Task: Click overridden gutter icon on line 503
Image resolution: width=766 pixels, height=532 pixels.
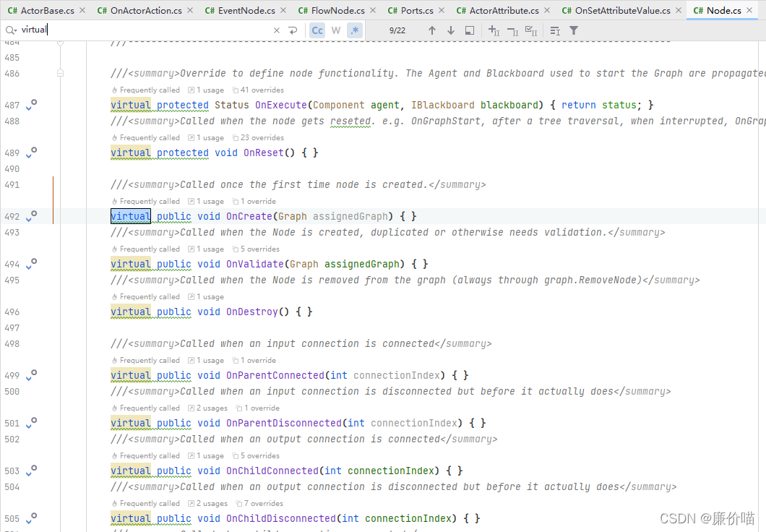Action: point(31,471)
